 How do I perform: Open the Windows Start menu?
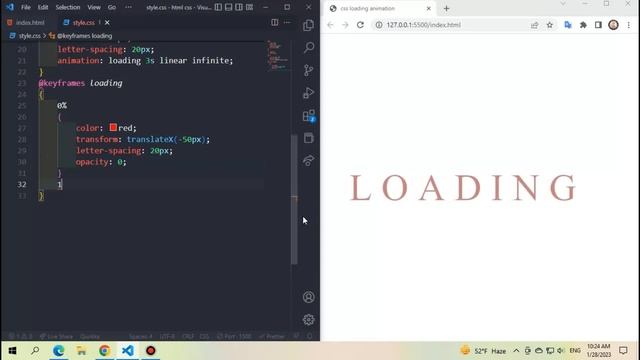coord(12,351)
